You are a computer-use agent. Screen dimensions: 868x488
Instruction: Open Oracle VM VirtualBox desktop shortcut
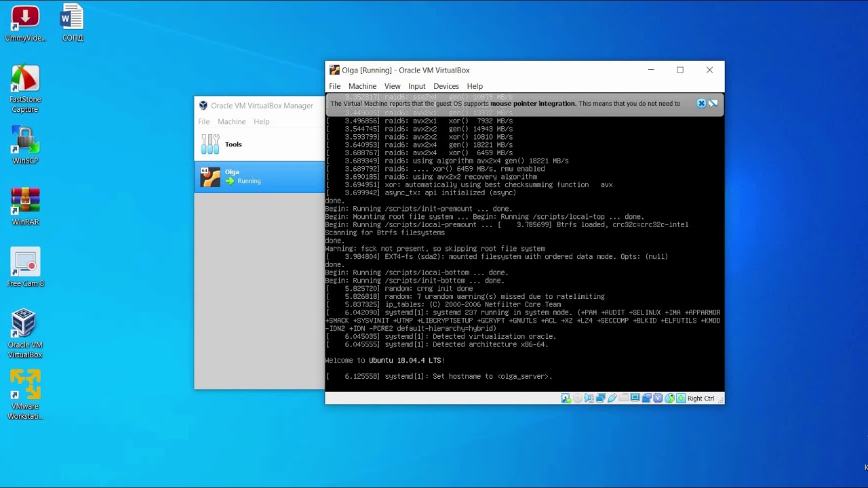point(25,333)
